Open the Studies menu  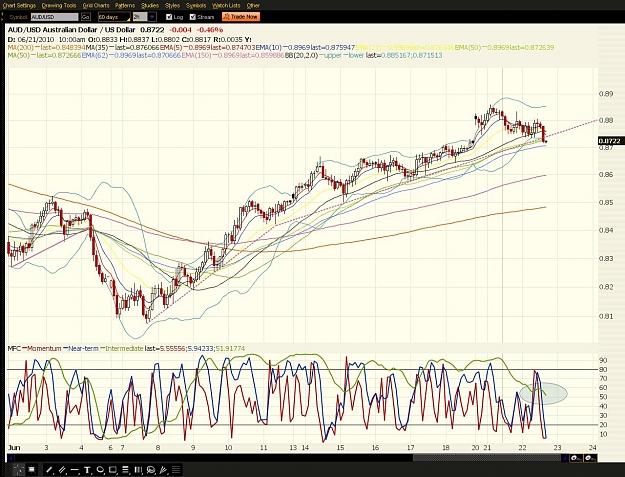tap(150, 6)
